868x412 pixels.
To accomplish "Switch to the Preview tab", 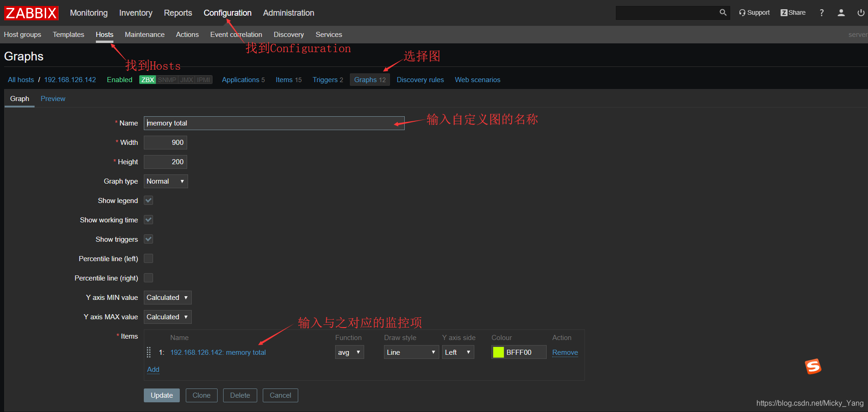I will (x=53, y=99).
